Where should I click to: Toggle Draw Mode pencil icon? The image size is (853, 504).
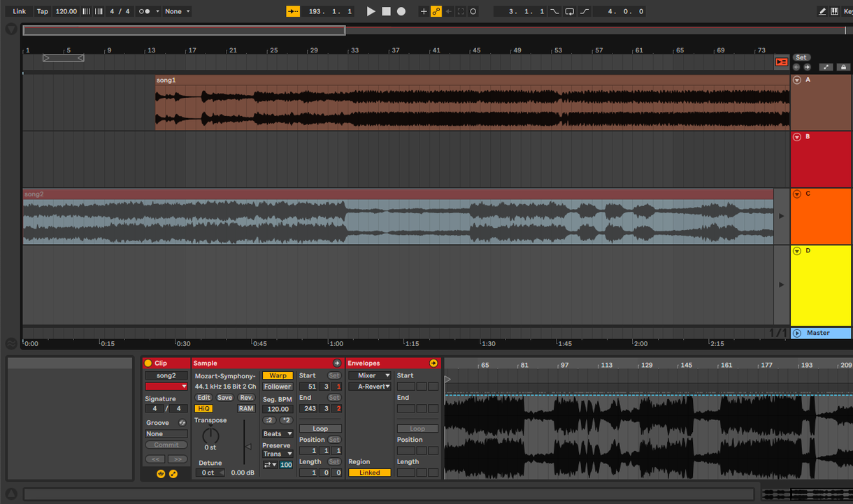pyautogui.click(x=822, y=11)
